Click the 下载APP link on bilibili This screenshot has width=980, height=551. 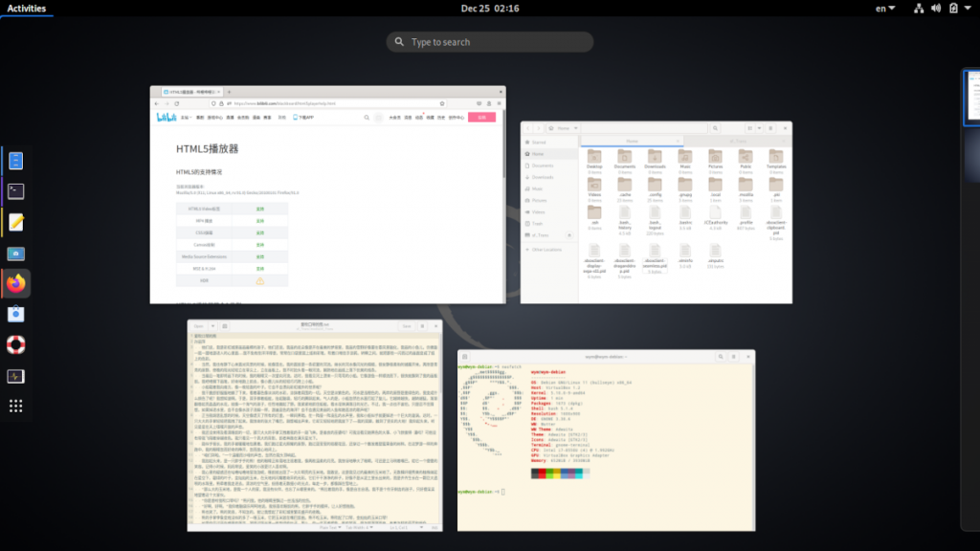click(301, 116)
